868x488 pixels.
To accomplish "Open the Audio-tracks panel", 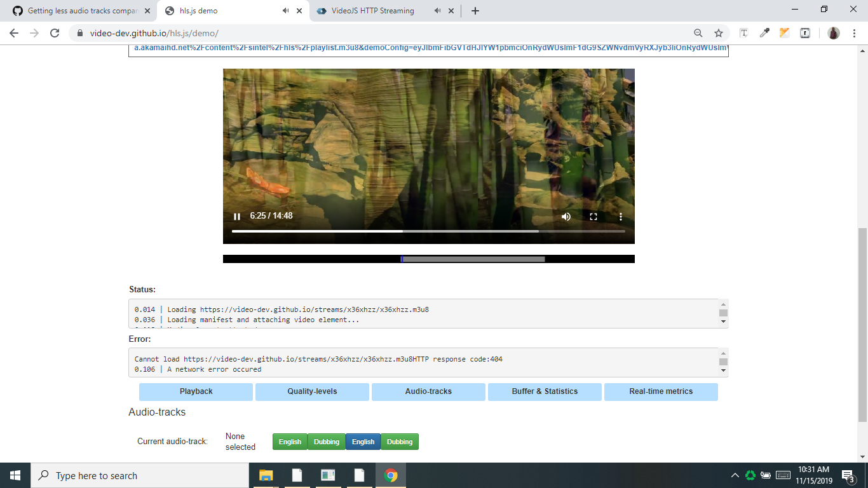I will 428,391.
